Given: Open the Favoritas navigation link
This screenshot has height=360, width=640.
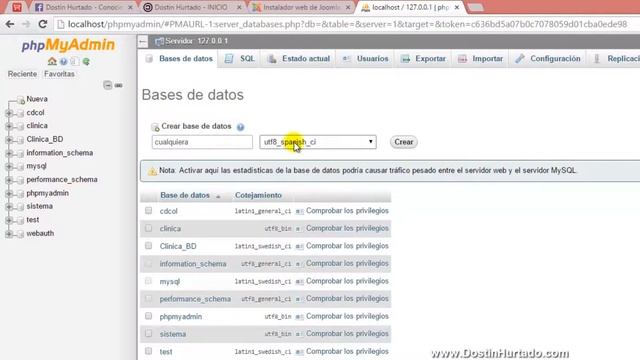Looking at the screenshot, I should tap(59, 74).
